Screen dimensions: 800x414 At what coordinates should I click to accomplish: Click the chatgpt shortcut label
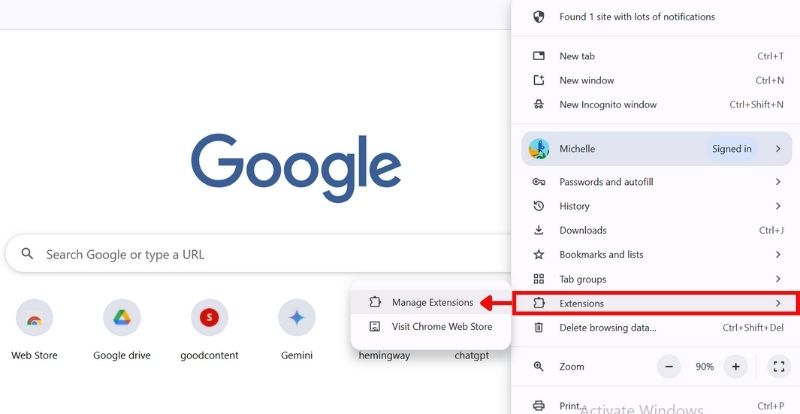coord(471,356)
